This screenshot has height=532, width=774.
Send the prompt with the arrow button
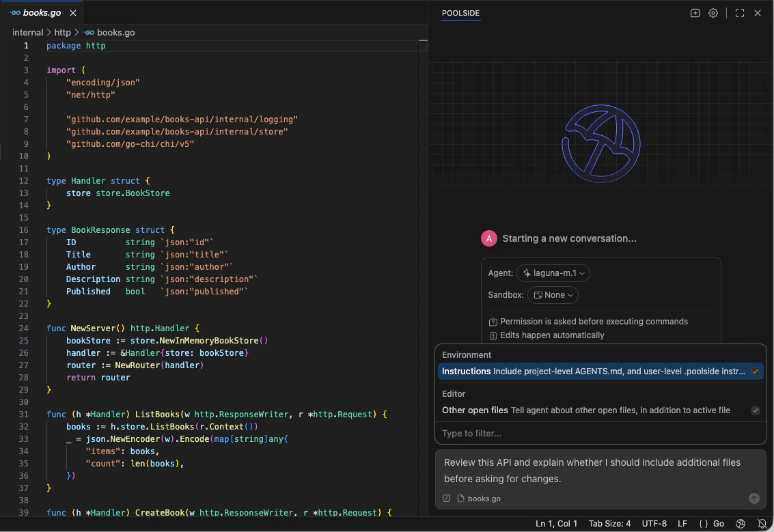pos(754,499)
